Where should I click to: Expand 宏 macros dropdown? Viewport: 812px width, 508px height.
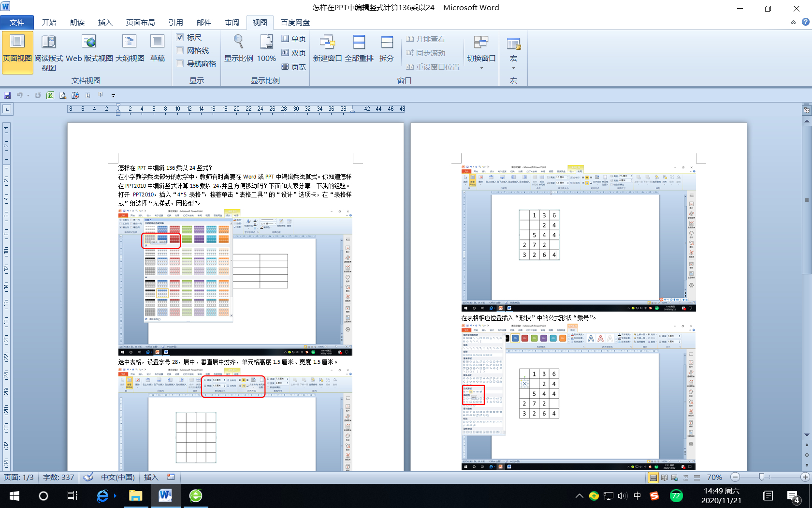(x=513, y=52)
